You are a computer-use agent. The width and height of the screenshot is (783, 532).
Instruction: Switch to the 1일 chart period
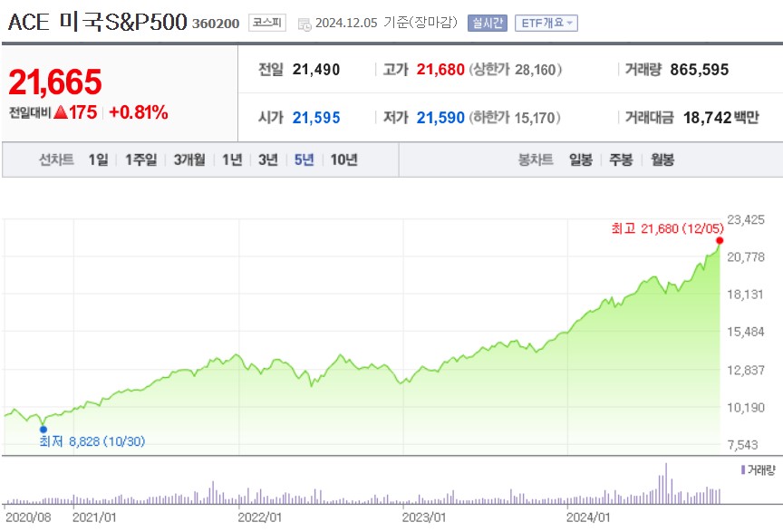tap(96, 158)
